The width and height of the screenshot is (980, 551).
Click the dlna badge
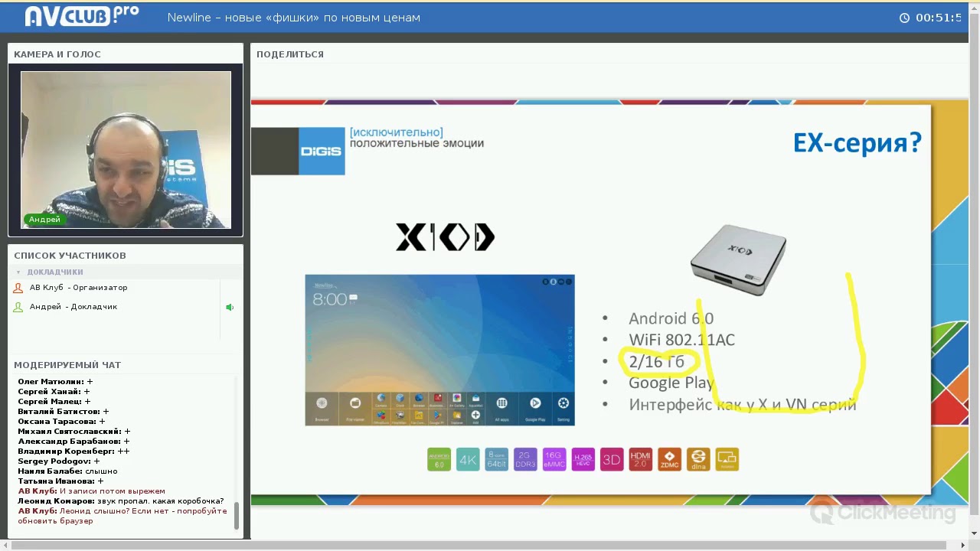pos(698,459)
